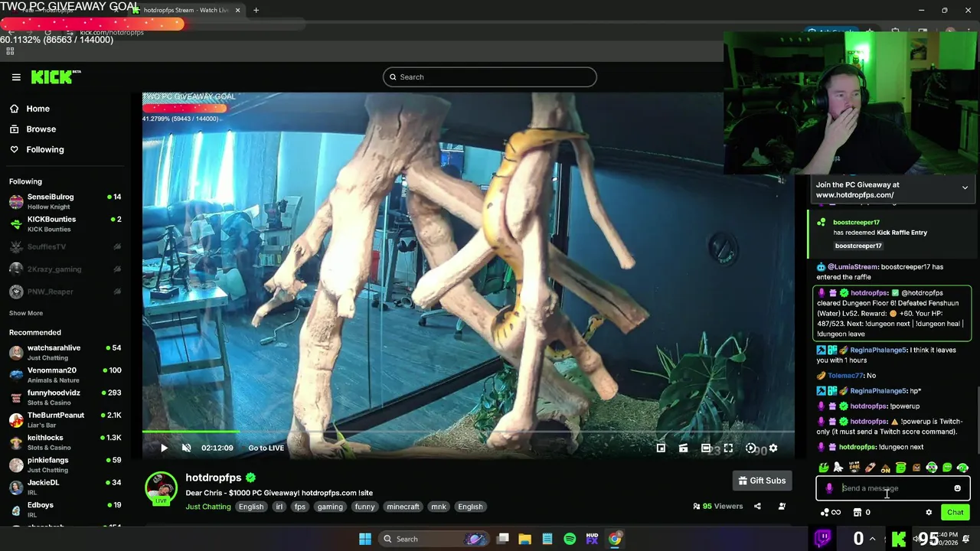Open channel points icon
The image size is (980, 551).
point(830,513)
